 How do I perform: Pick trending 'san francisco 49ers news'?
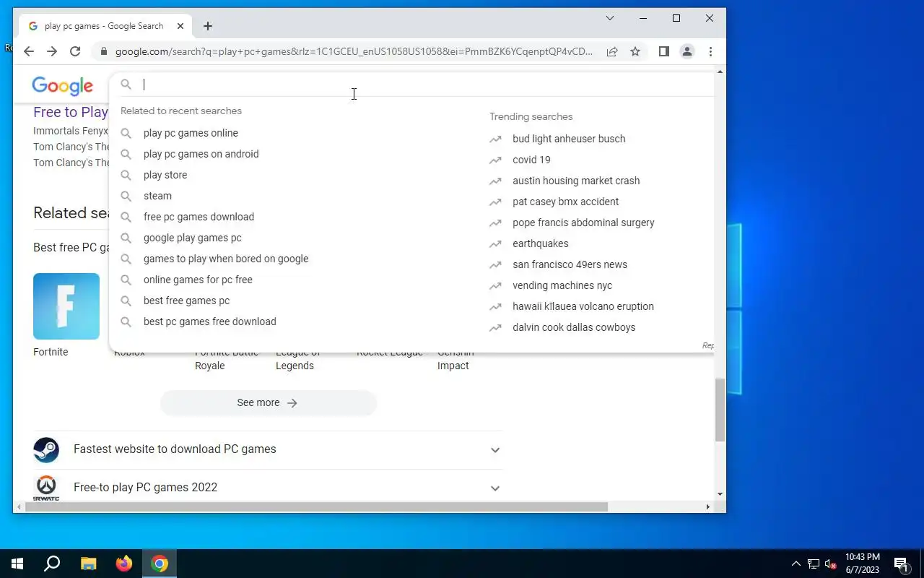point(570,264)
